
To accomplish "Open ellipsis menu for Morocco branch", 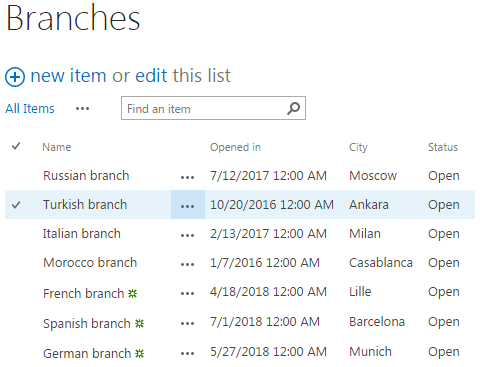I will click(187, 265).
